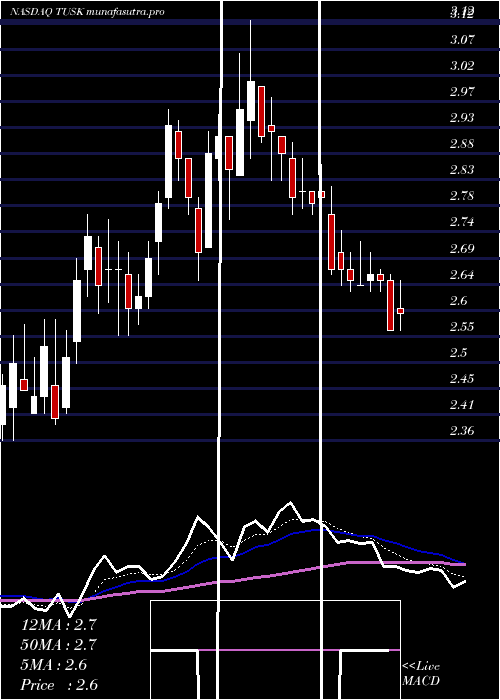Click the 2.64 price axis label
The image size is (500, 700).
coord(462,275)
